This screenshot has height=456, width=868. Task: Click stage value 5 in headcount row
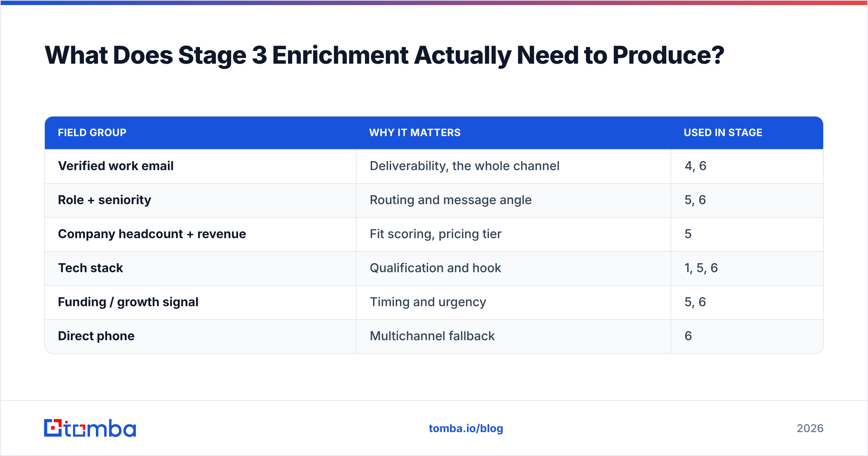click(x=688, y=234)
